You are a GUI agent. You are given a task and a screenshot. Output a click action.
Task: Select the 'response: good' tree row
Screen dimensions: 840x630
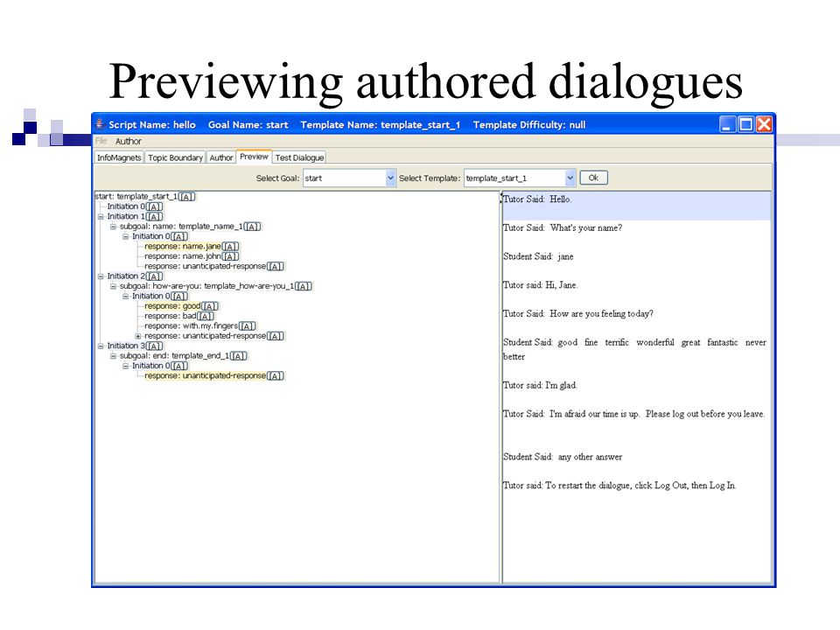tap(181, 306)
